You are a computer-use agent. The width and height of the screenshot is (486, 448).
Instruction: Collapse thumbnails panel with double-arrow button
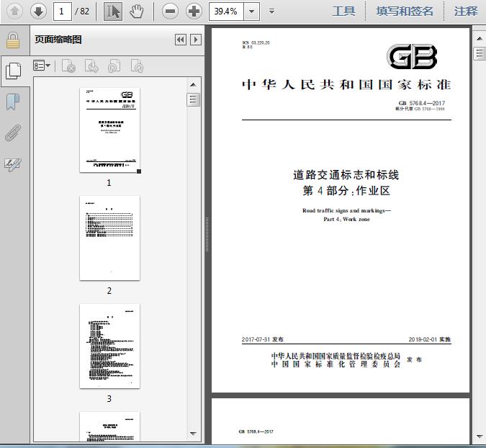click(x=181, y=40)
